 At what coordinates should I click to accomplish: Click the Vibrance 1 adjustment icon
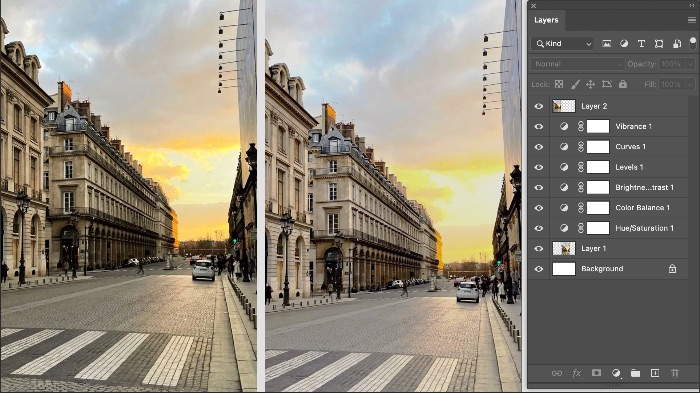tap(564, 127)
